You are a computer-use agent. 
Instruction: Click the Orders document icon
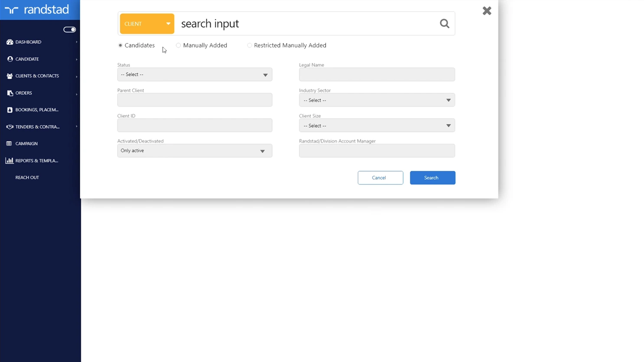point(10,93)
